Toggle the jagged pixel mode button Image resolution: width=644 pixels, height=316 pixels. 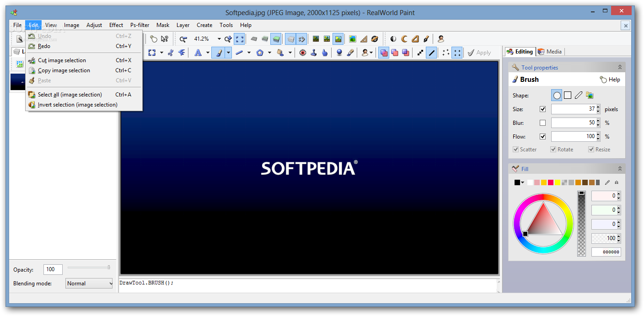tap(420, 53)
